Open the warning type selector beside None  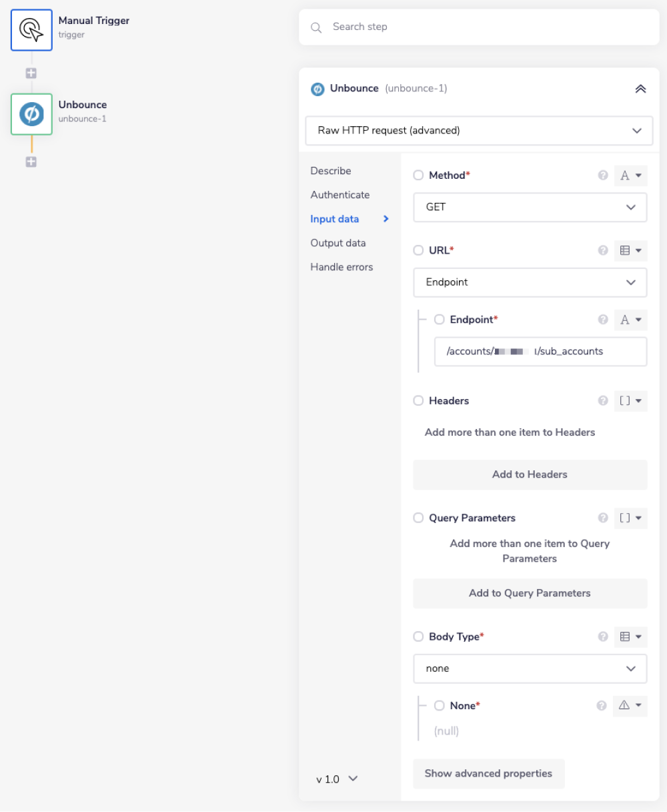tap(630, 706)
